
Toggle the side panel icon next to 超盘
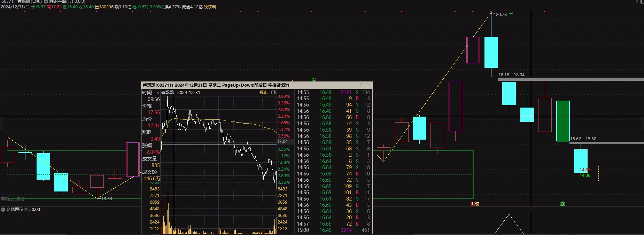[x=273, y=93]
